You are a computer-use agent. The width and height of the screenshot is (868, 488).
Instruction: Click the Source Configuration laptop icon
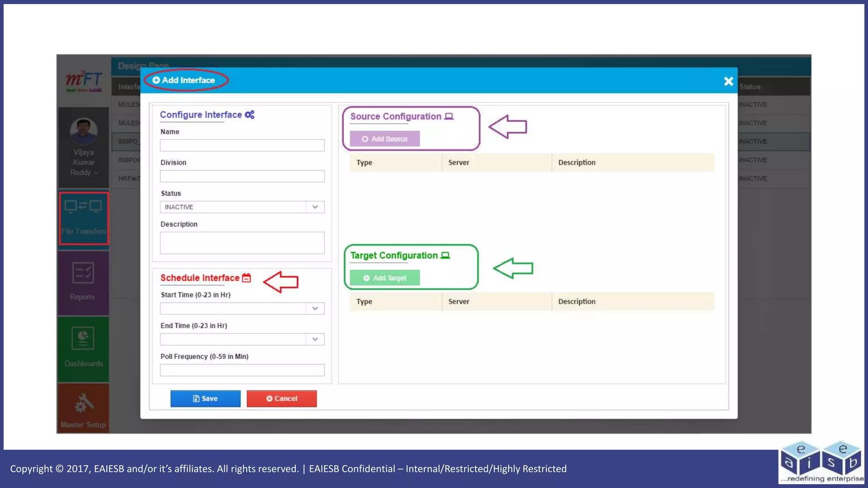point(449,116)
